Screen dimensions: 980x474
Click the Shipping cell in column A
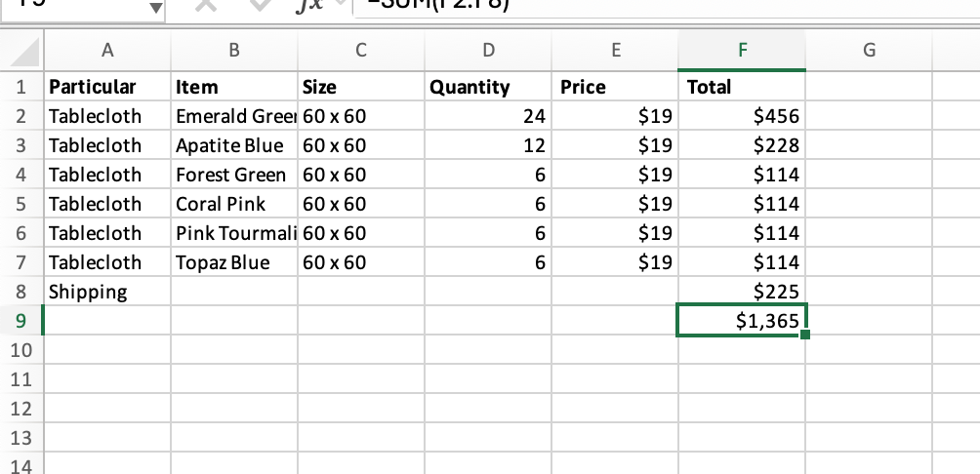(x=106, y=292)
